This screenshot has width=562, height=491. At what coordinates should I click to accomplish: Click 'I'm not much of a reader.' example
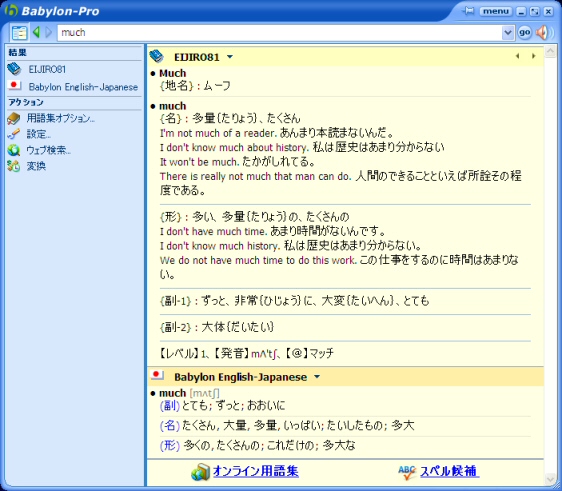[218, 133]
